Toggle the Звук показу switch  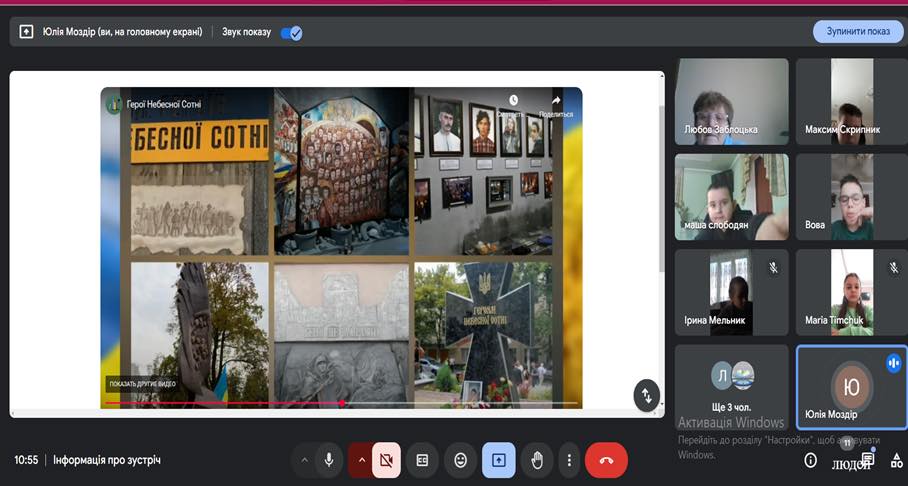[291, 32]
